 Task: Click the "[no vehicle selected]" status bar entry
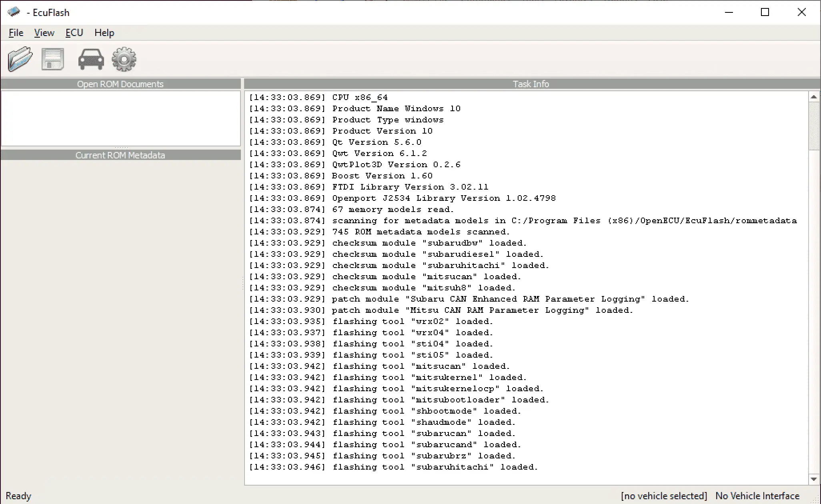pyautogui.click(x=664, y=496)
